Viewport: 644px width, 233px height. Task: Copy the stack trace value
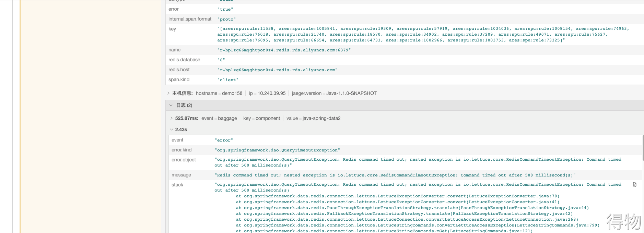click(634, 185)
